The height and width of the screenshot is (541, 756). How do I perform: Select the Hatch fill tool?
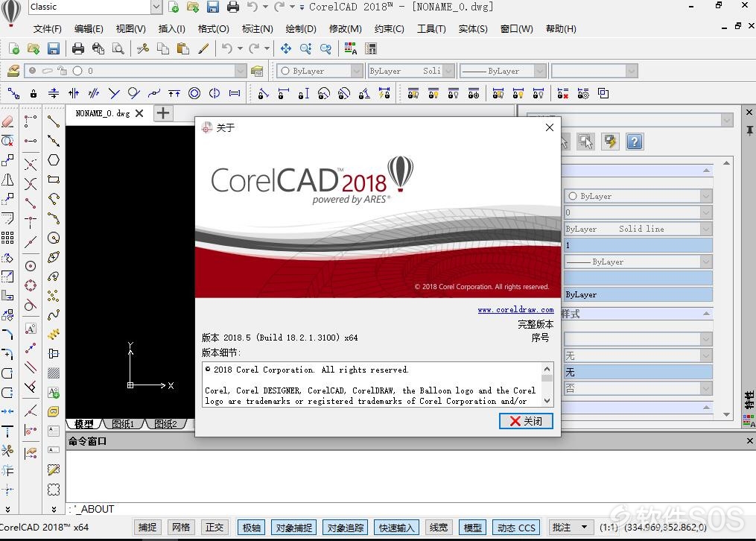pyautogui.click(x=54, y=373)
